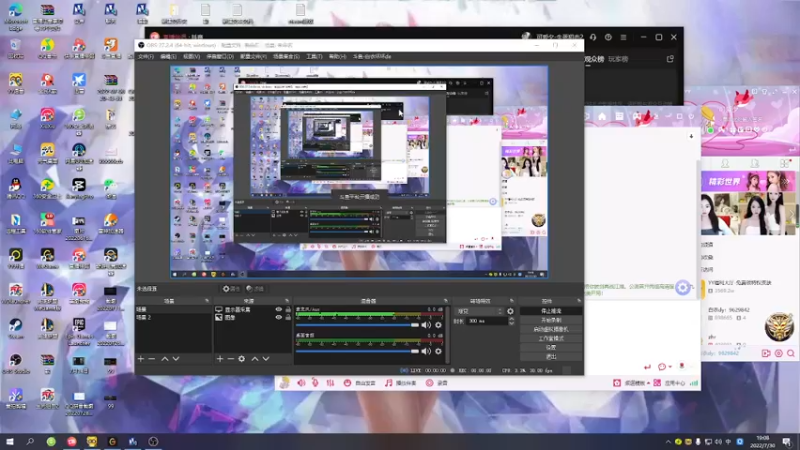Click the speaker icon in YY bottom toolbar
This screenshot has width=800, height=450.
(x=302, y=383)
